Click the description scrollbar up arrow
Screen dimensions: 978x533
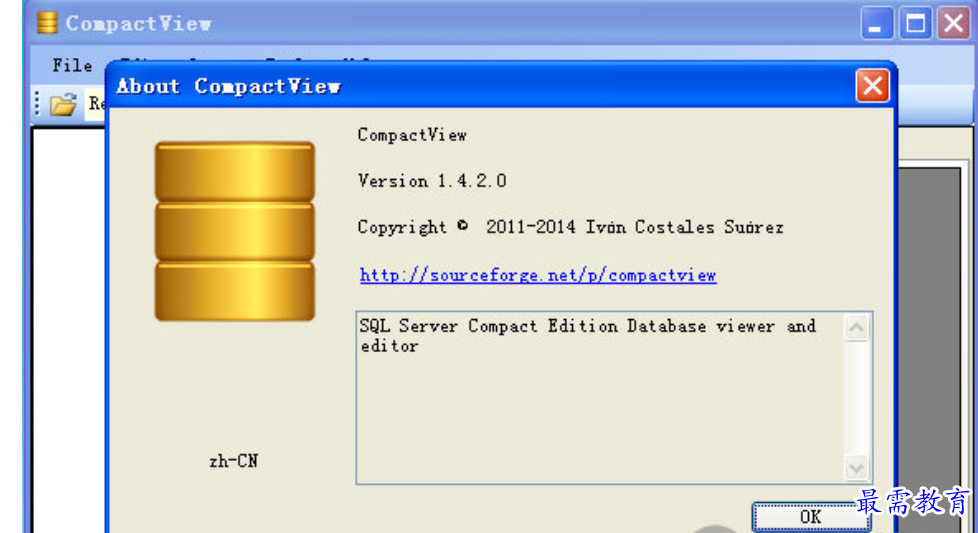[x=856, y=327]
